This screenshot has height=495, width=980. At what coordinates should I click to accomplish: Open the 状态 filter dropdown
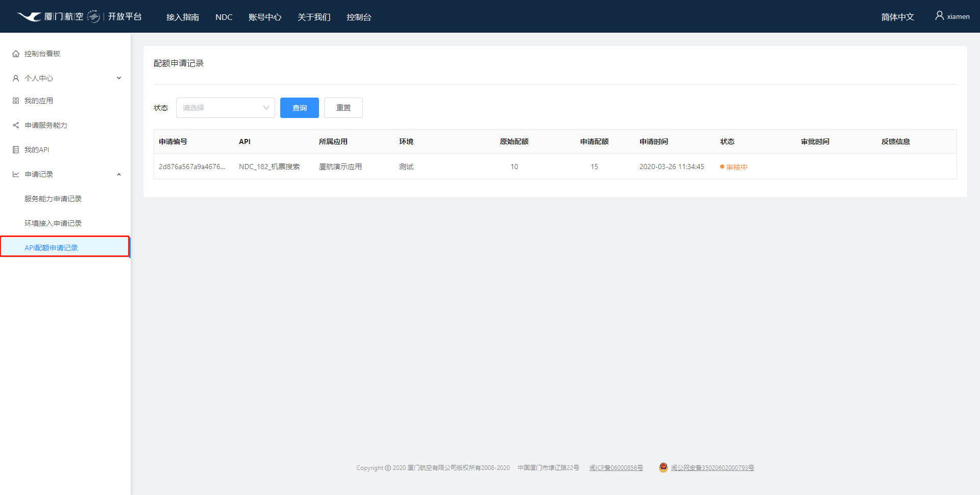(x=226, y=108)
